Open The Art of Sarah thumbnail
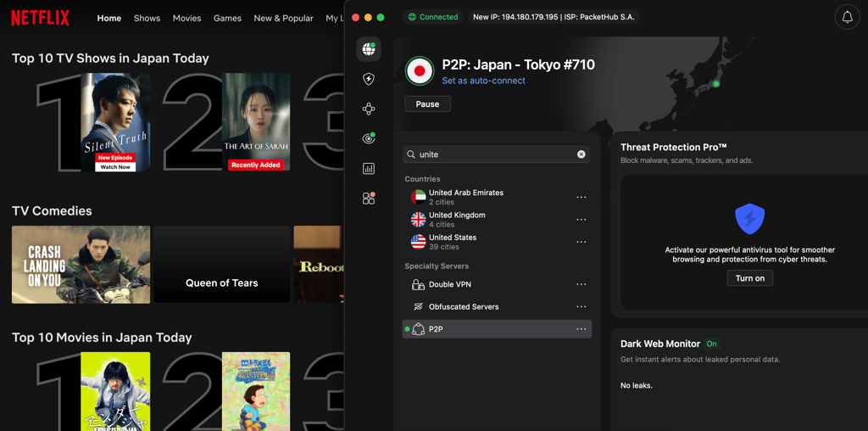Viewport: 868px width, 431px height. coord(256,122)
